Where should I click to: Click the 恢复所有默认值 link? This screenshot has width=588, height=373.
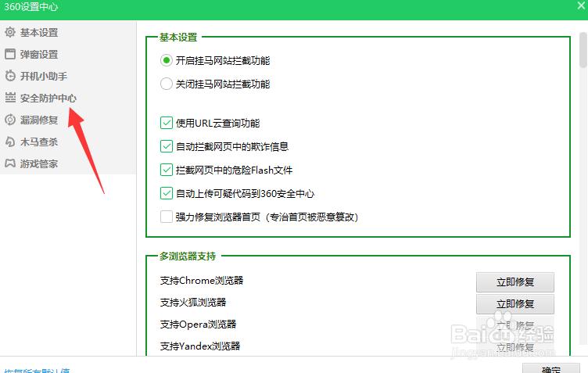coord(37,371)
